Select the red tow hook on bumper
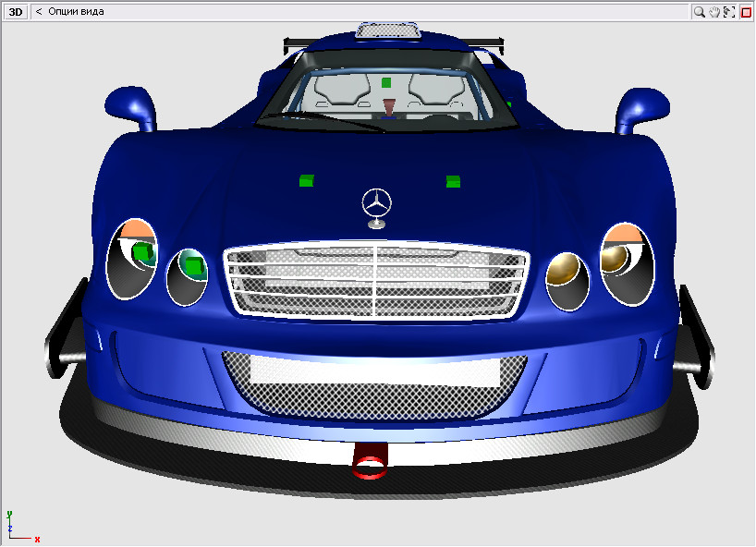This screenshot has width=756, height=547. click(x=370, y=461)
